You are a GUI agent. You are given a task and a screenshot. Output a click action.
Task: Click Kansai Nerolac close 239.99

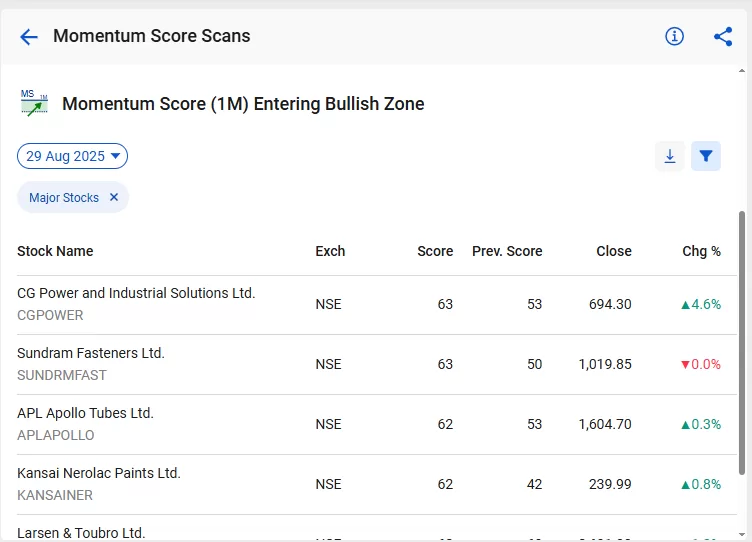click(x=610, y=484)
